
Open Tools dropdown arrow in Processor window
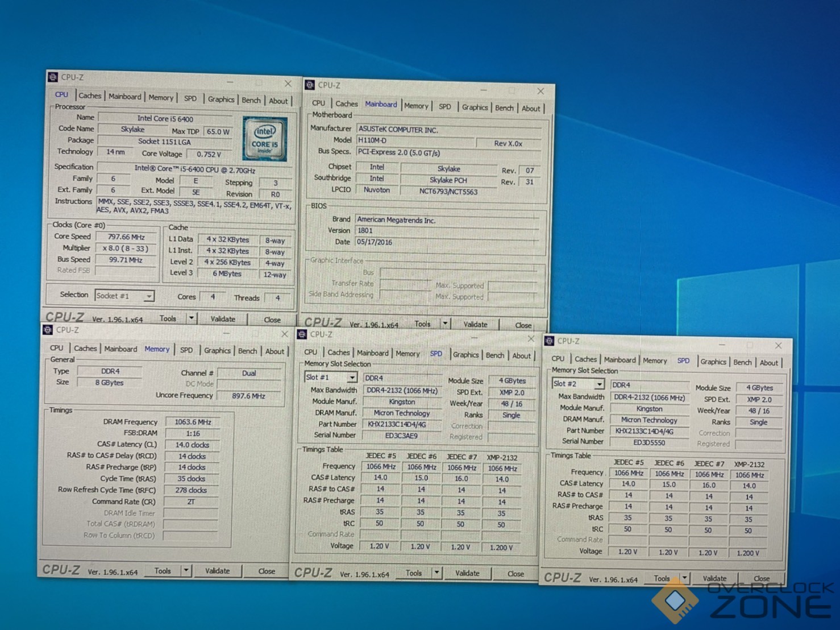pyautogui.click(x=192, y=318)
